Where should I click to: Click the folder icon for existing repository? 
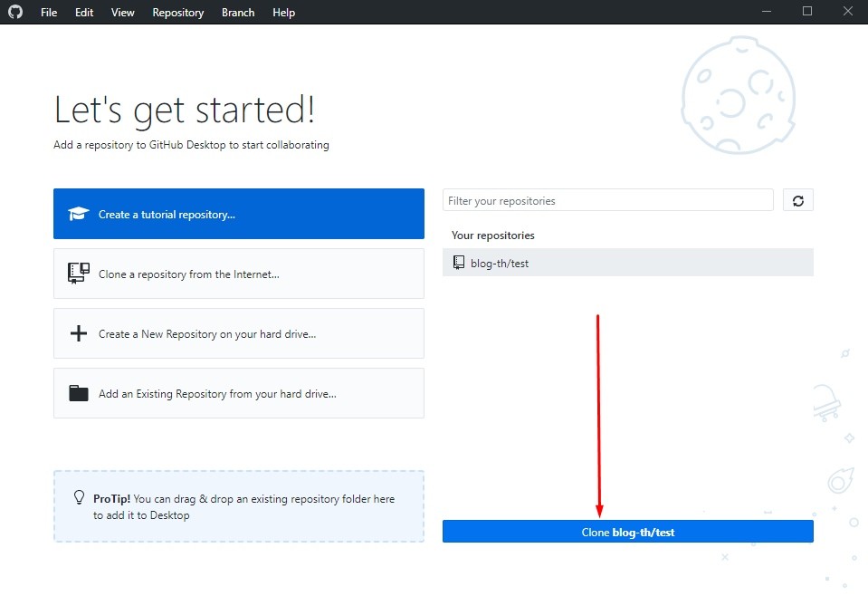click(x=79, y=393)
